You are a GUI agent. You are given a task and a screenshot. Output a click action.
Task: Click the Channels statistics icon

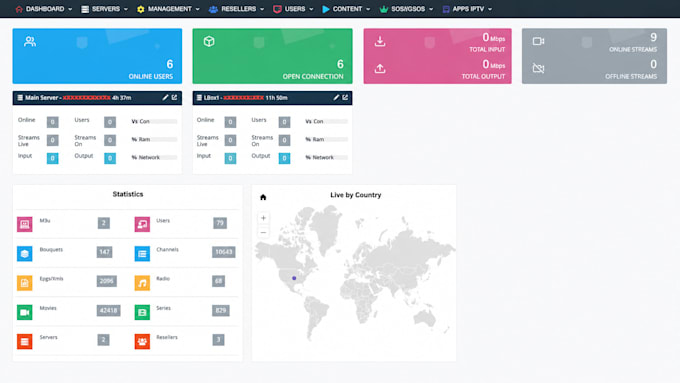[x=142, y=253]
